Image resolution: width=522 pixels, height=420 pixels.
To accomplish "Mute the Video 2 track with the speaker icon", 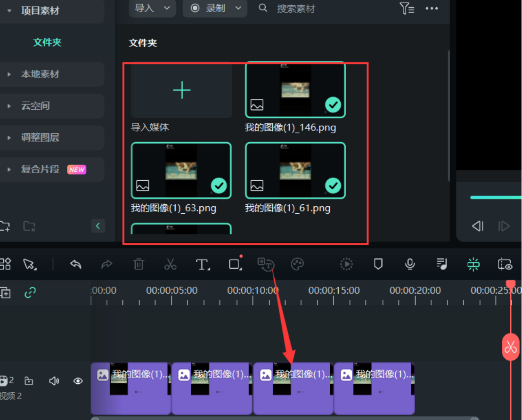I will [x=54, y=381].
